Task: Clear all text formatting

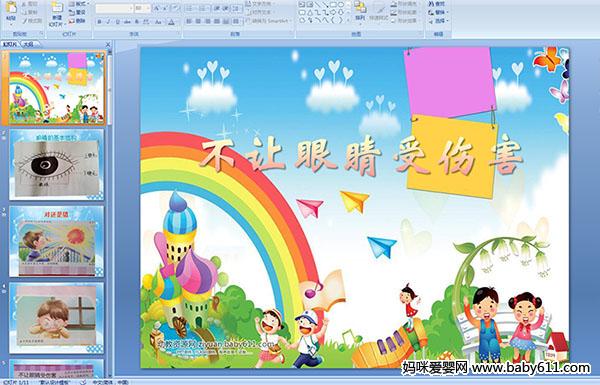Action: tap(176, 8)
